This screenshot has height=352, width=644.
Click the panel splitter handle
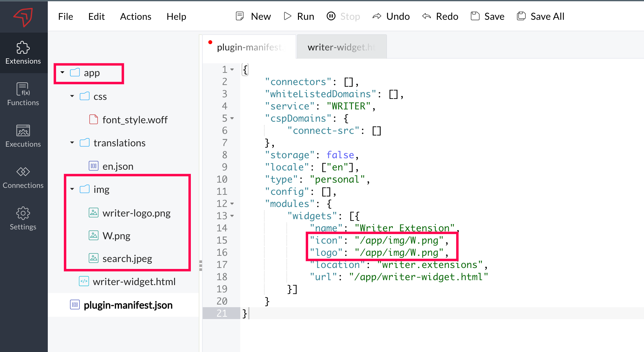pos(200,265)
